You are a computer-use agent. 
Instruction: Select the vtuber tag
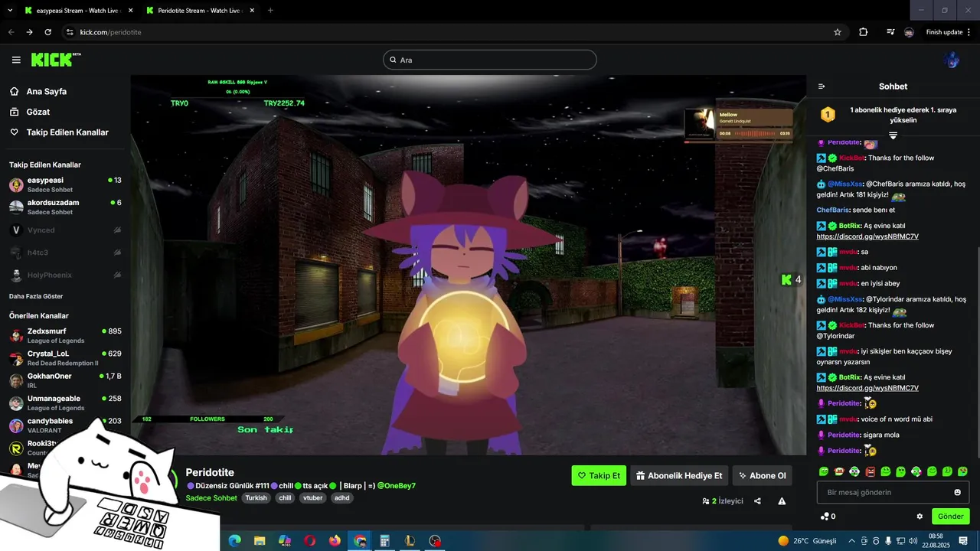312,497
